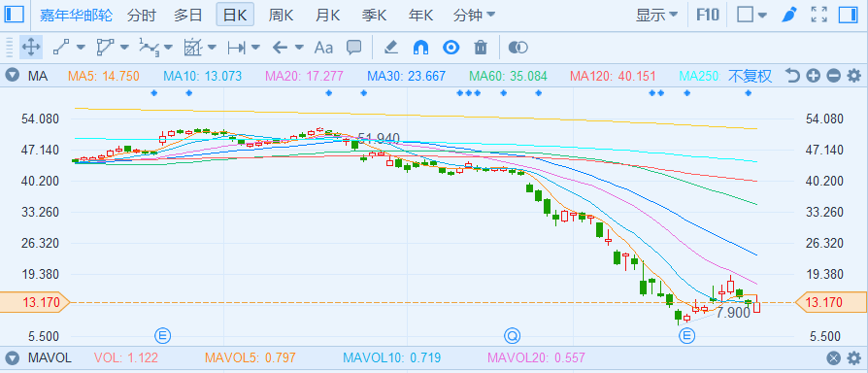The image size is (868, 373).
Task: Open line tool dropdown arrow
Action: pyautogui.click(x=81, y=48)
